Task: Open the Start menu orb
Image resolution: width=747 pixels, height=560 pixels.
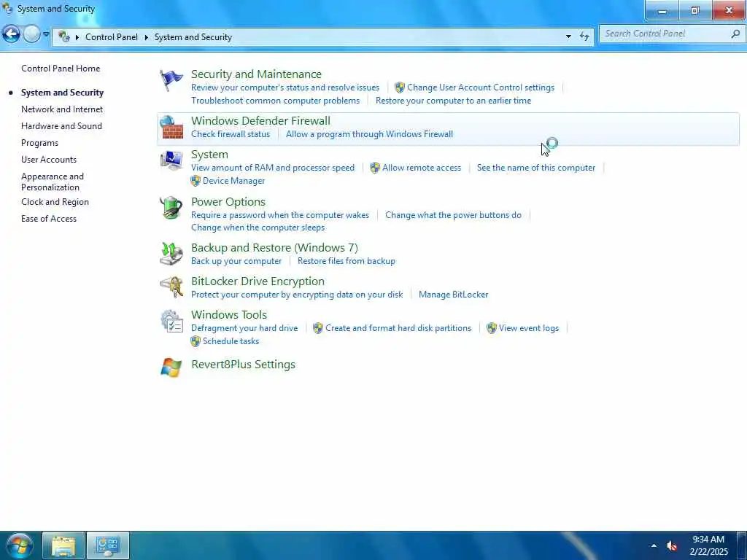Action: [x=20, y=545]
